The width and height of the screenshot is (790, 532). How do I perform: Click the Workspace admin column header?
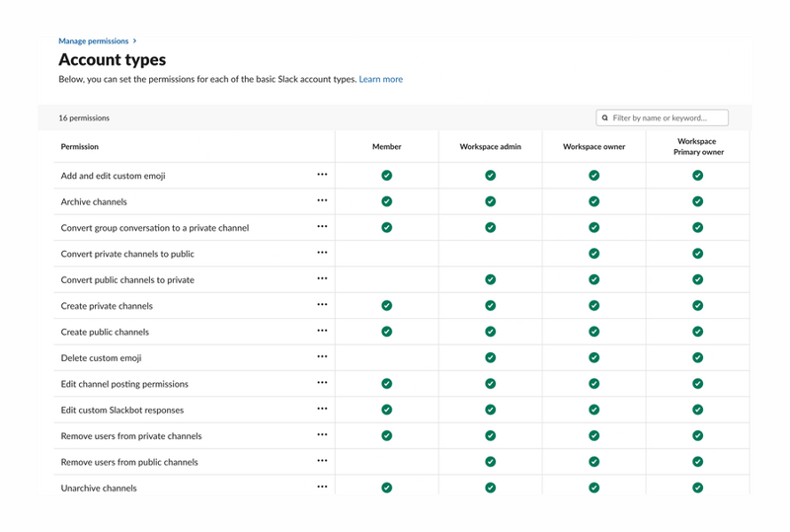pyautogui.click(x=490, y=147)
